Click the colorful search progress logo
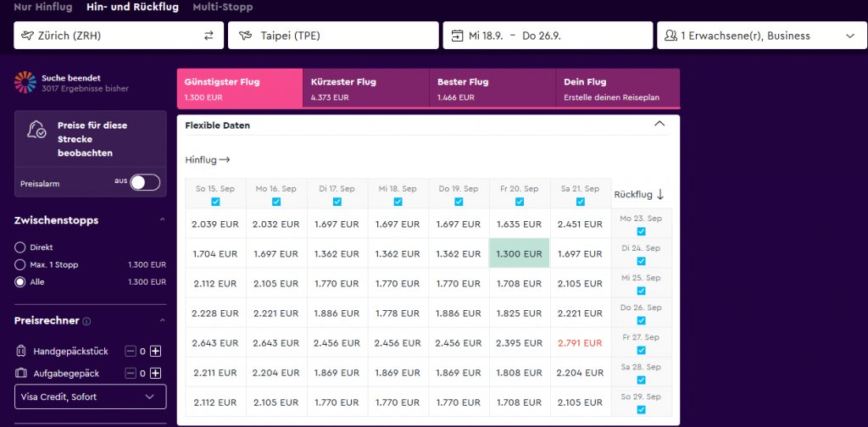 point(25,82)
